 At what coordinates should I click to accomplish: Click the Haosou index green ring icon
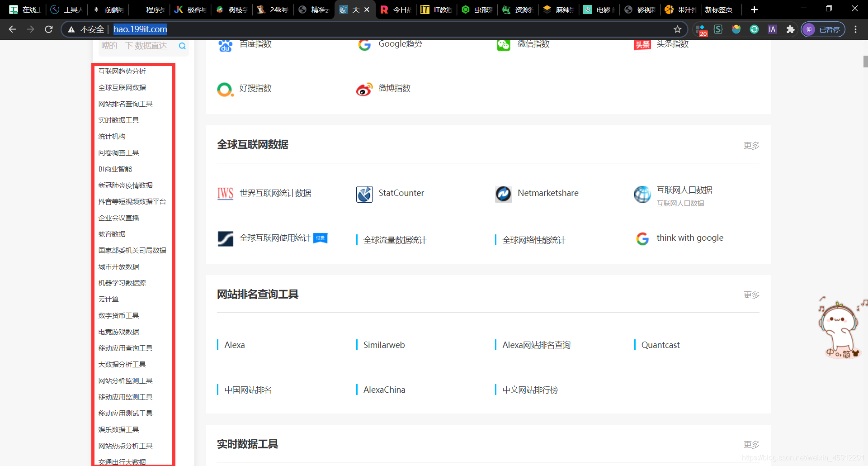[225, 89]
